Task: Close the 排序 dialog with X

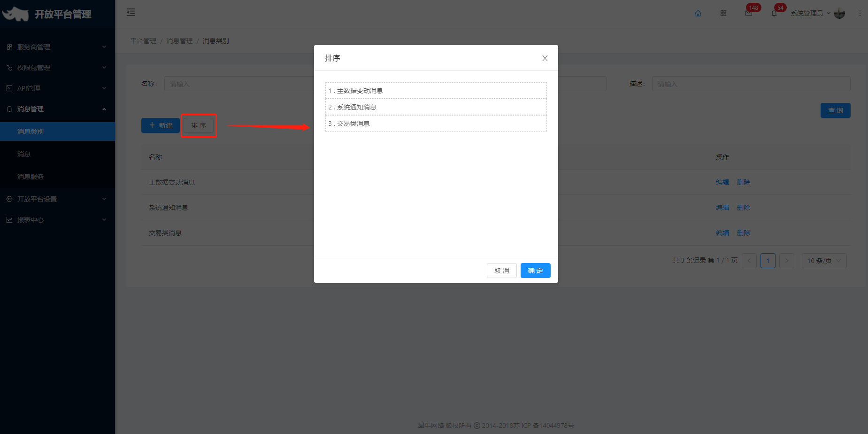Action: click(545, 58)
